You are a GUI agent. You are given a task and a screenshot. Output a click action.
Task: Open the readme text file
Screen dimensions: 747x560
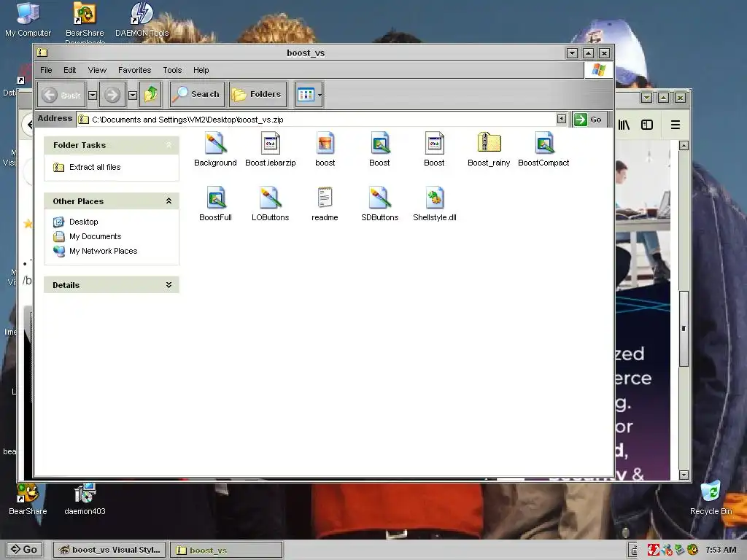coord(325,204)
